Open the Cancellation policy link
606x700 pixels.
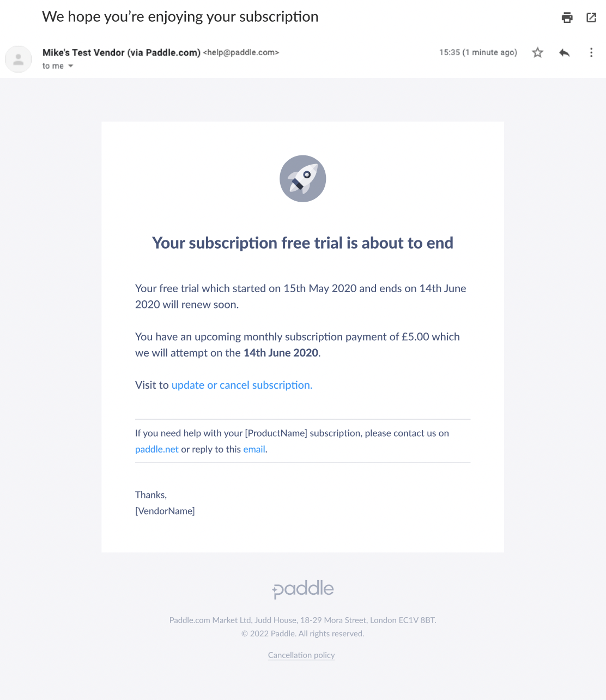(x=301, y=655)
